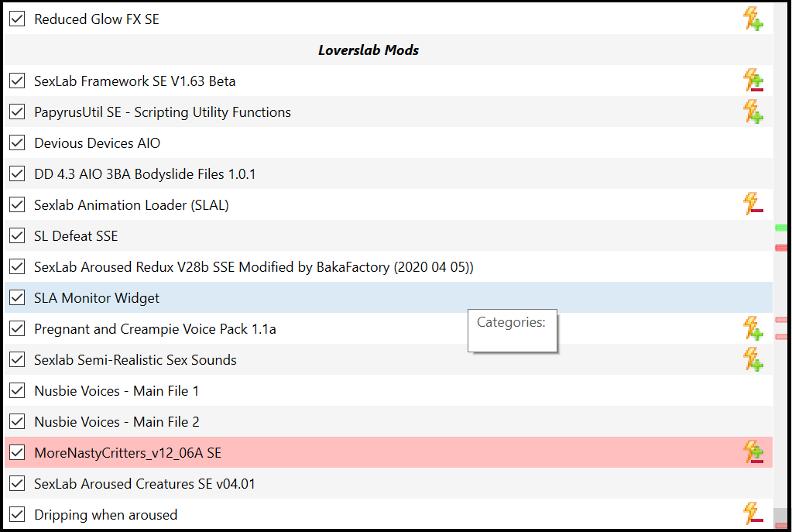The width and height of the screenshot is (792, 532).
Task: Uncheck Nusbie Voices - Main File 1
Action: pos(17,390)
